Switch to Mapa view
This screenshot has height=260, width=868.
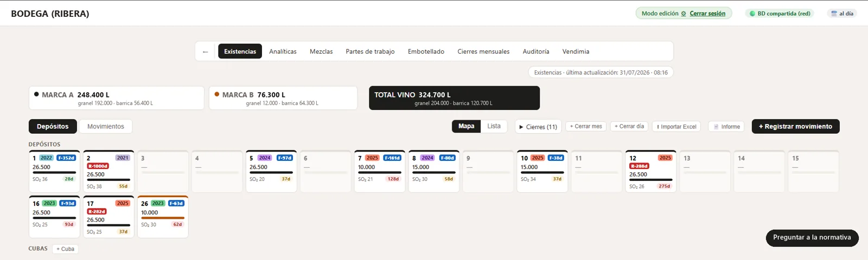tap(466, 126)
